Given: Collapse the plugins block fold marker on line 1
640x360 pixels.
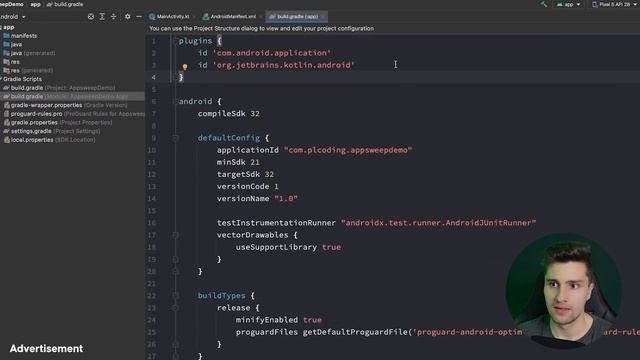Looking at the screenshot, I should [176, 41].
